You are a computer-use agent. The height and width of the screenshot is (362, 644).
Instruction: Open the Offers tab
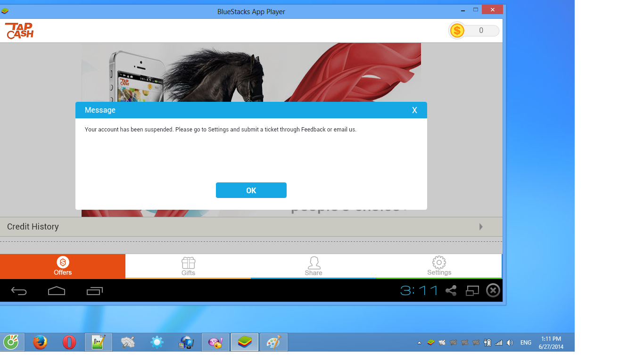[x=63, y=266]
